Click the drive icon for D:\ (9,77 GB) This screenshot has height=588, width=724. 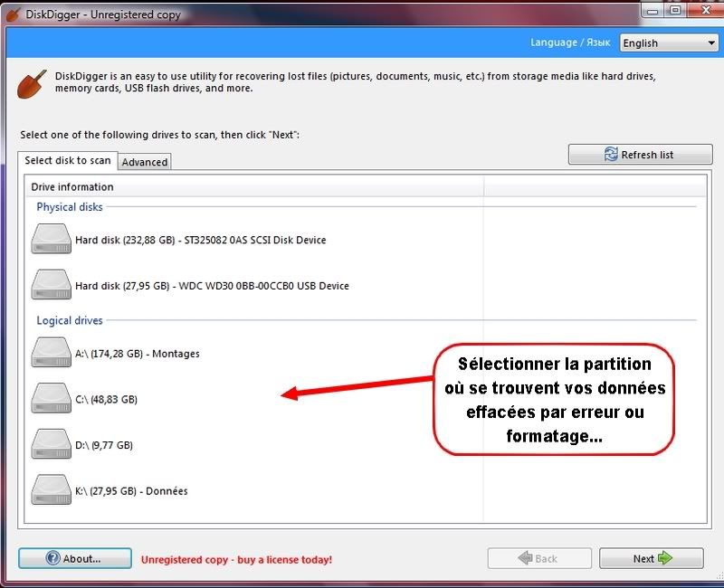pos(52,444)
